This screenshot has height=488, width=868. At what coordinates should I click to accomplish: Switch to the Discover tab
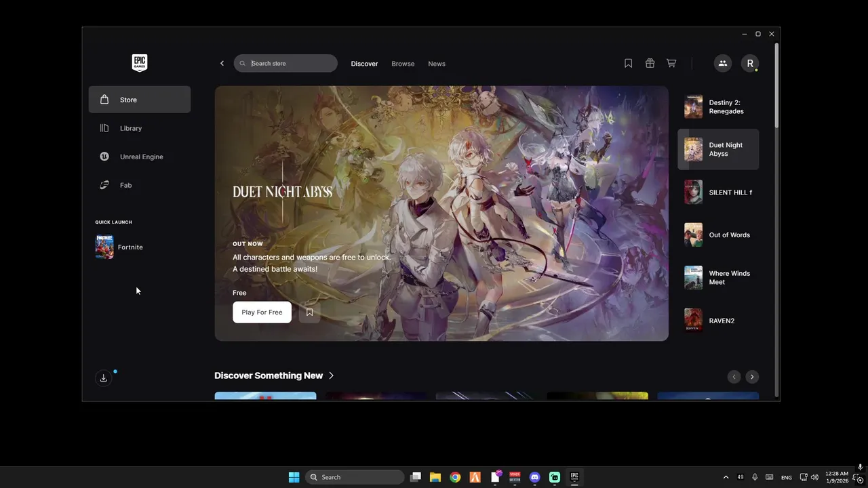[364, 64]
